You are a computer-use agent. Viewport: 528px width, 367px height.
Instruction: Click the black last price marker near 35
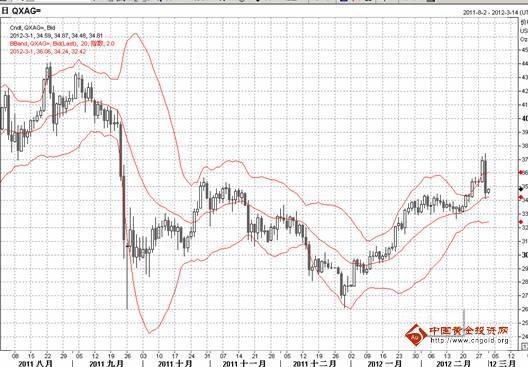(x=521, y=189)
